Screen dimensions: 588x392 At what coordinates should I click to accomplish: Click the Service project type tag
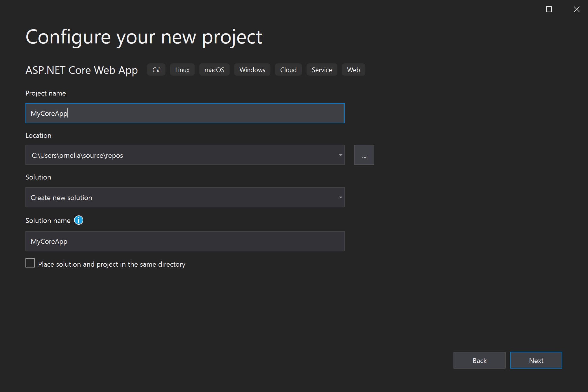[x=322, y=69]
